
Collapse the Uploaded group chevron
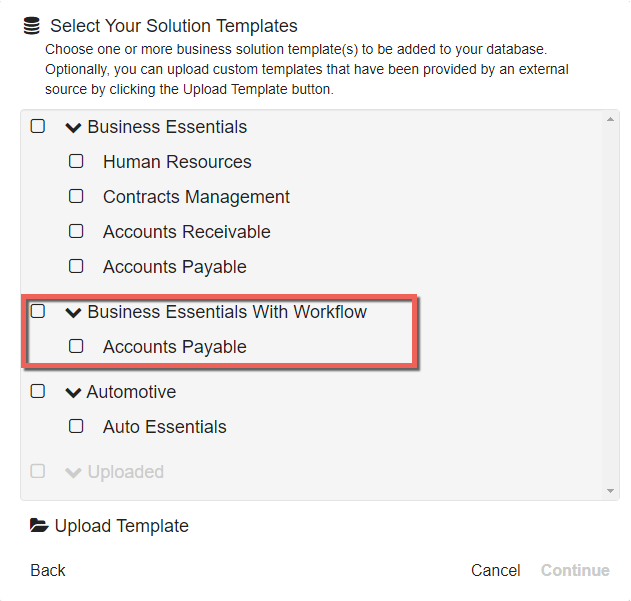pyautogui.click(x=73, y=473)
